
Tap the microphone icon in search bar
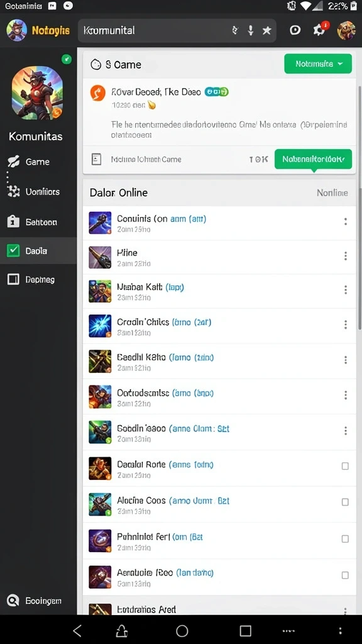tap(250, 30)
